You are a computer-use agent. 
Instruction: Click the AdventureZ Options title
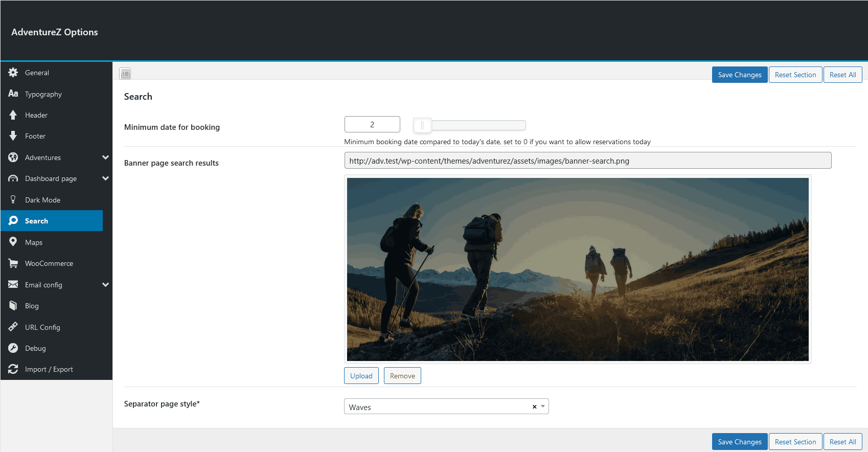tap(55, 32)
